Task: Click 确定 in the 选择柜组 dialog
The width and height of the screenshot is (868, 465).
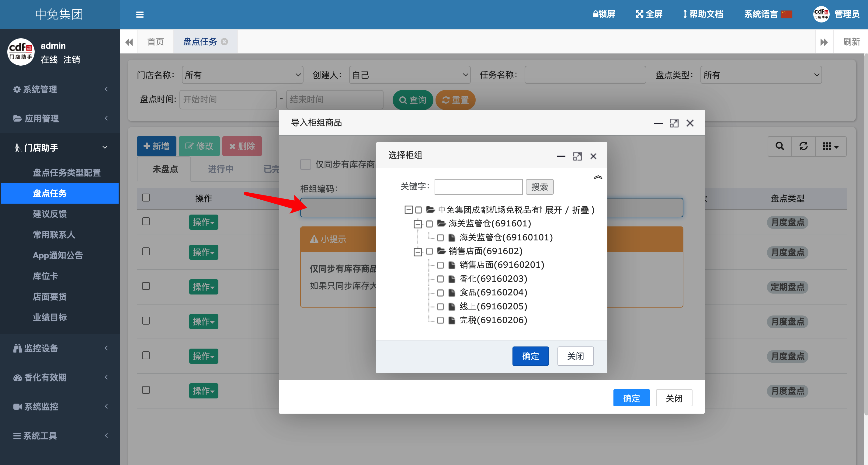Action: 530,356
